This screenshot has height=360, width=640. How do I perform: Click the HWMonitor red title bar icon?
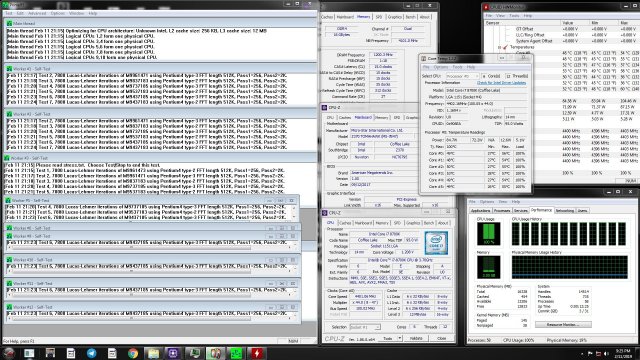pos(486,7)
